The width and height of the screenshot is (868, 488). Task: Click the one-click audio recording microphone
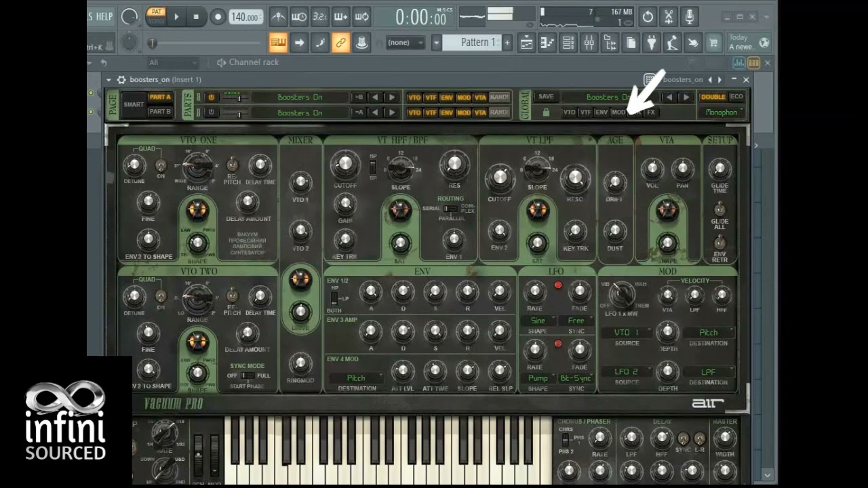690,17
